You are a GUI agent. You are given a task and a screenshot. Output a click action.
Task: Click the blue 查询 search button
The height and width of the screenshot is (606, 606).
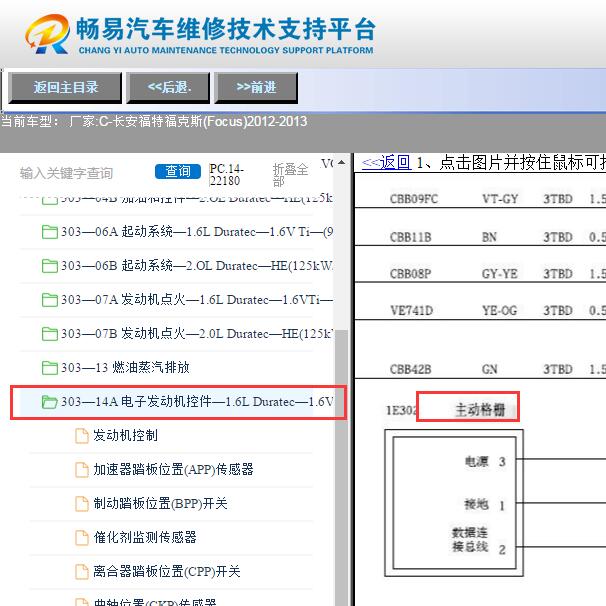(178, 172)
